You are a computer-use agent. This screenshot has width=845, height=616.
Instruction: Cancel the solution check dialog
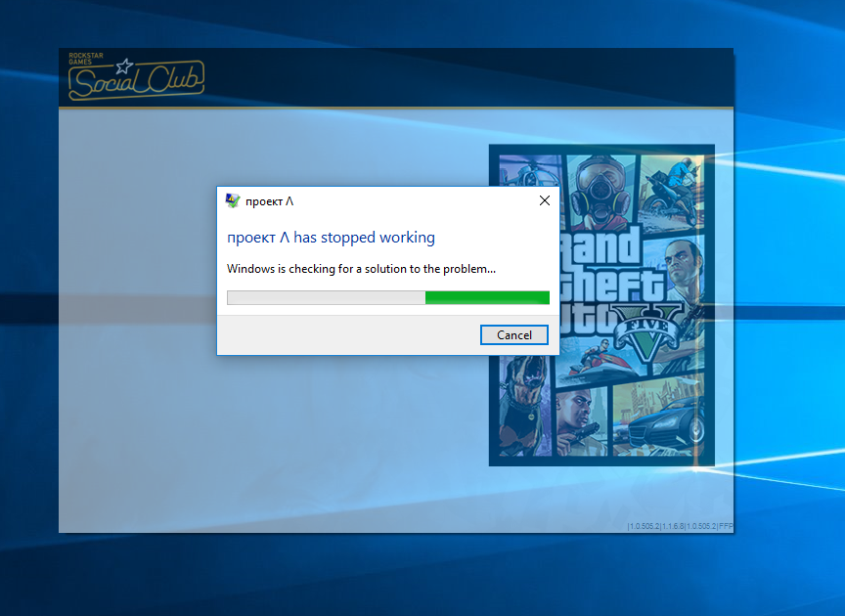(514, 334)
